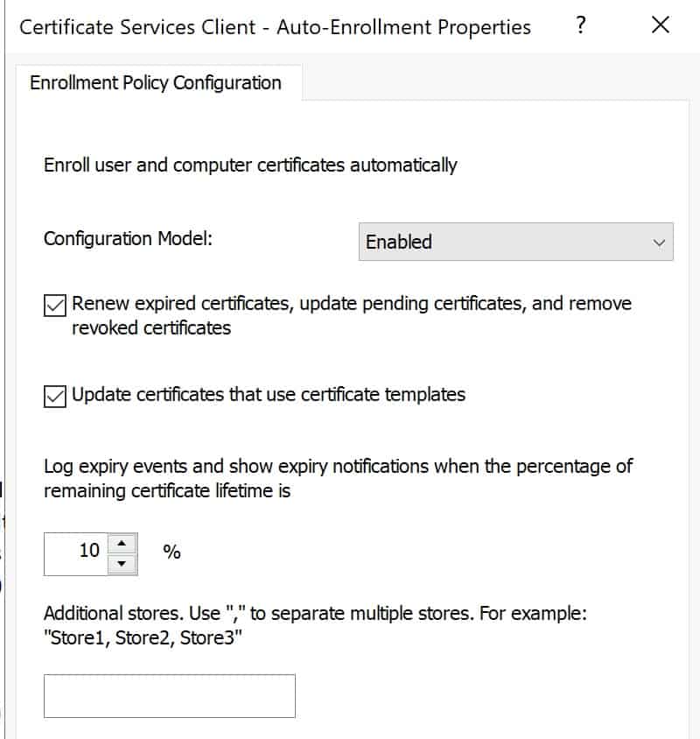Toggle the Update certificates checkbox box
The height and width of the screenshot is (739, 700).
[55, 396]
